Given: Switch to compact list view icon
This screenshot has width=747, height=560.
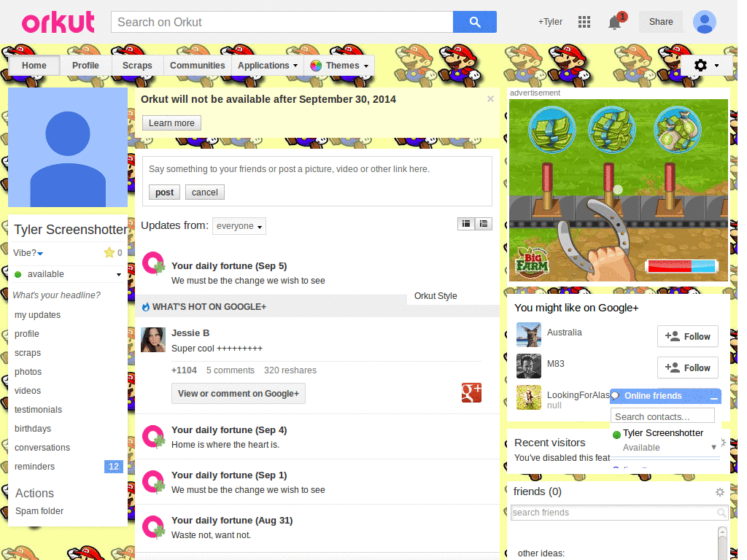Looking at the screenshot, I should coord(484,223).
